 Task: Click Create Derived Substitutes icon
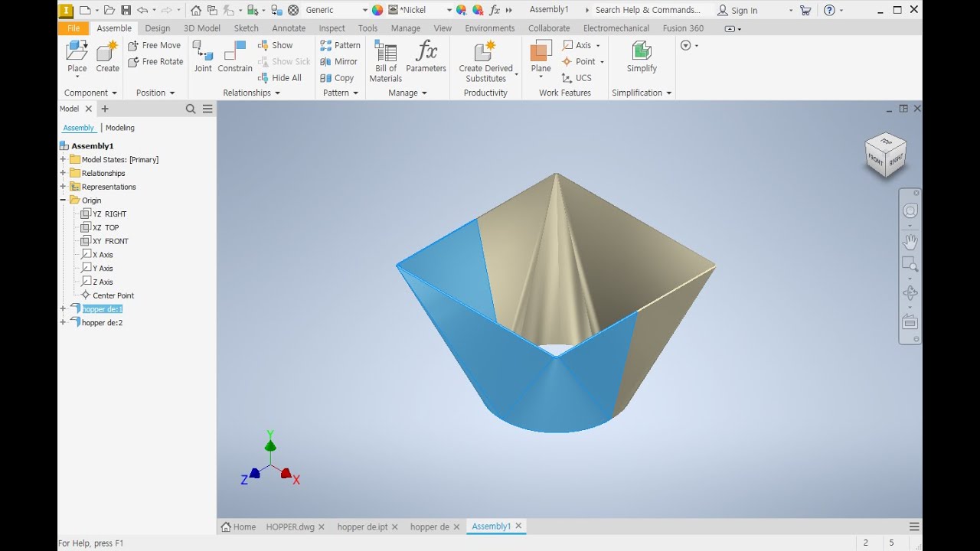click(x=485, y=51)
